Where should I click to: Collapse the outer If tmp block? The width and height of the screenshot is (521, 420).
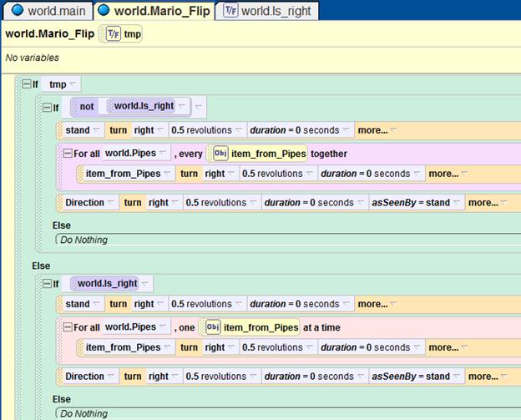[26, 83]
